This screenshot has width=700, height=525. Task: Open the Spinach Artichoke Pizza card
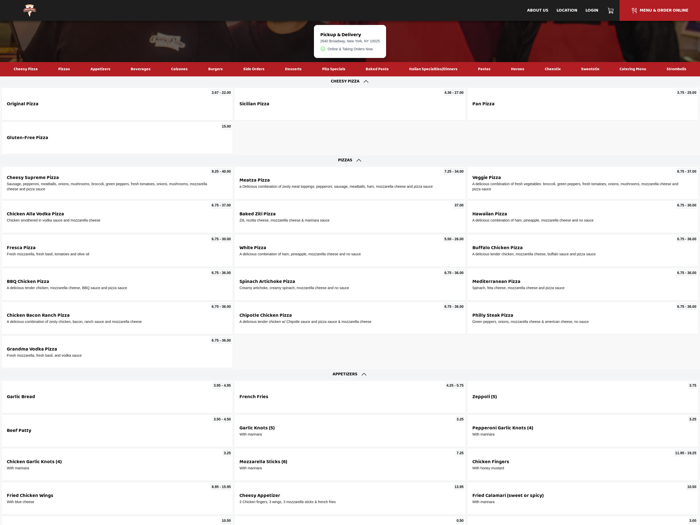(x=350, y=284)
